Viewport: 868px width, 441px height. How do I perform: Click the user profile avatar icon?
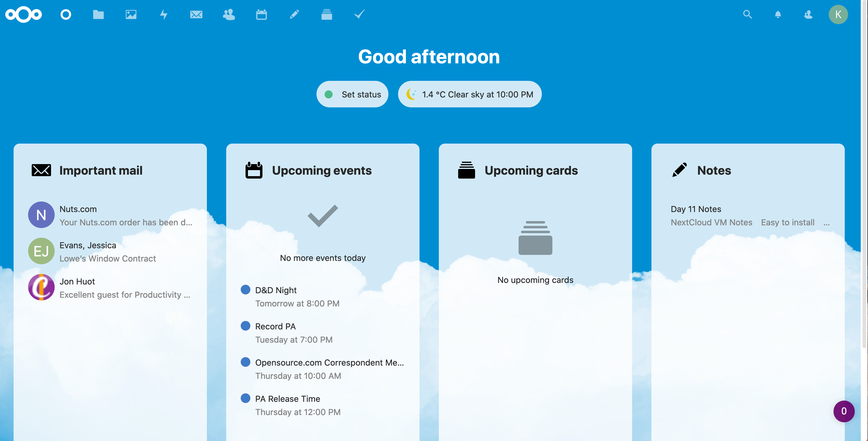click(x=839, y=14)
